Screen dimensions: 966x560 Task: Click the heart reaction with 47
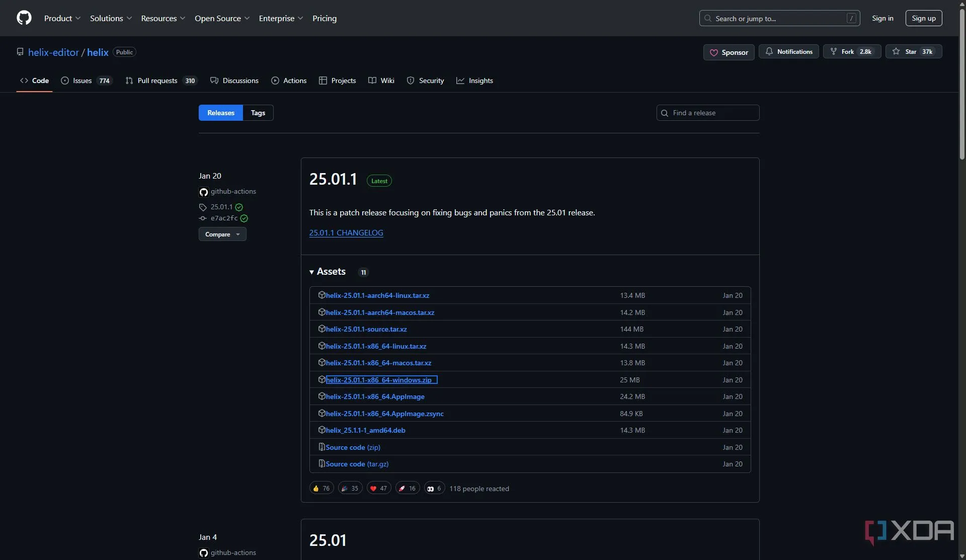[379, 488]
